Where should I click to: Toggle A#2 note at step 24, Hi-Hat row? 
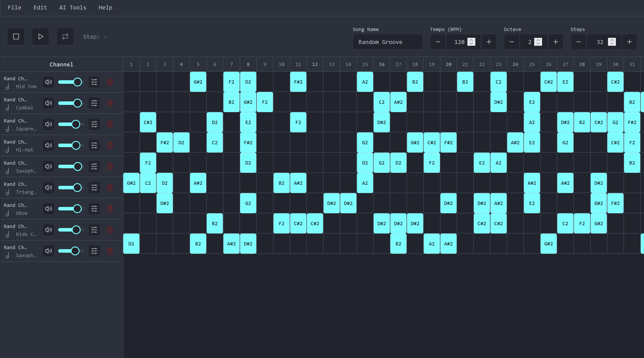pyautogui.click(x=515, y=143)
